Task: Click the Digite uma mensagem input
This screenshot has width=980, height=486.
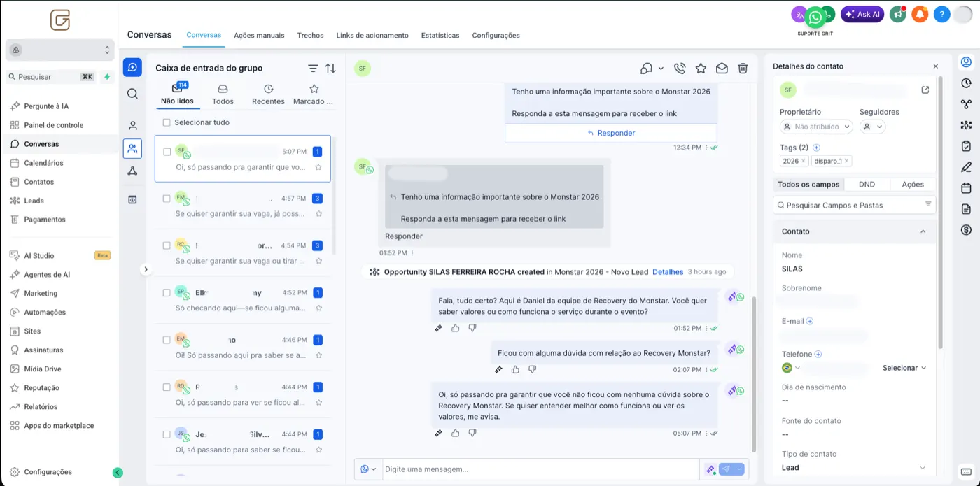Action: click(539, 469)
